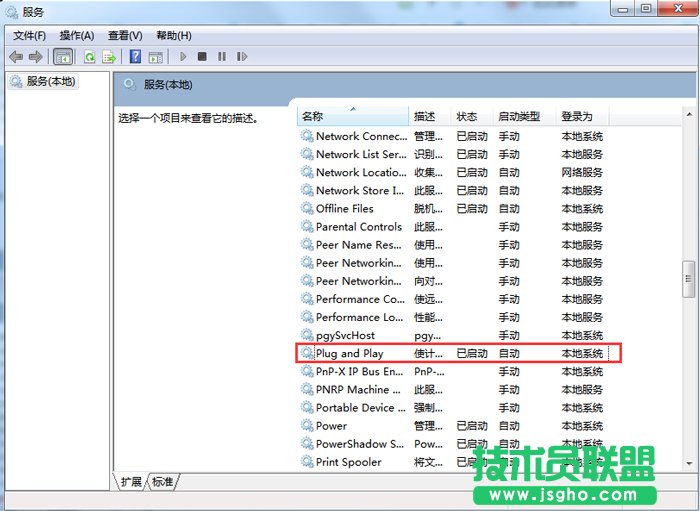The height and width of the screenshot is (511, 700).
Task: Click the gear icon of PnP-X IP Bus En...
Action: [307, 371]
